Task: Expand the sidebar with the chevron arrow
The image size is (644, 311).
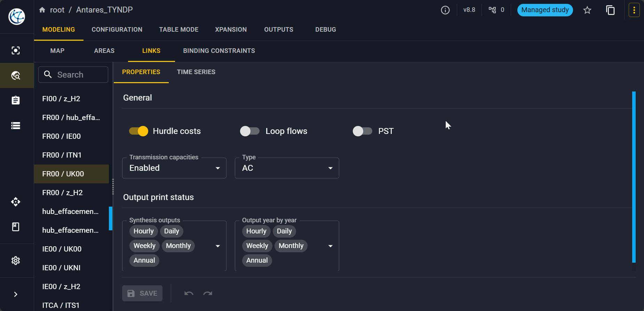Action: (x=16, y=294)
